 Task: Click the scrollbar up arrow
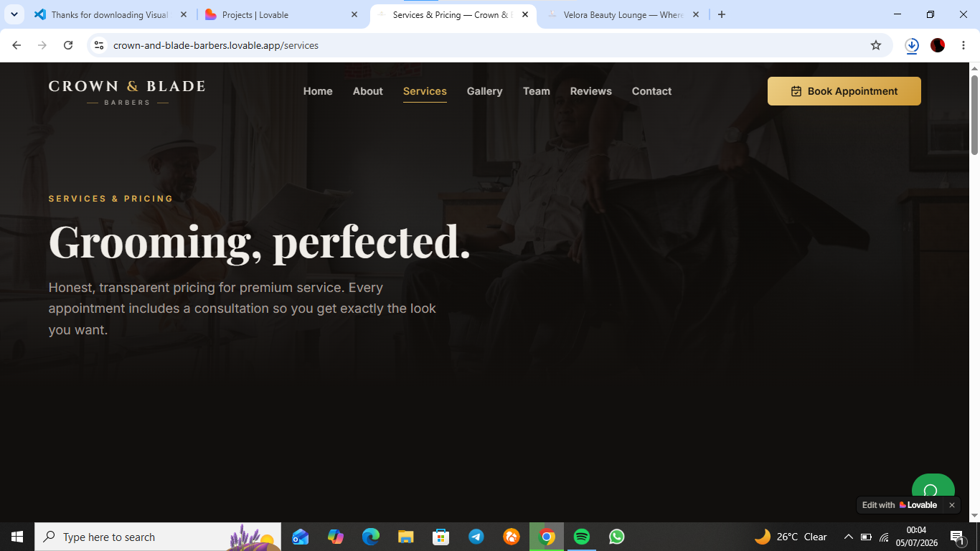(x=974, y=68)
